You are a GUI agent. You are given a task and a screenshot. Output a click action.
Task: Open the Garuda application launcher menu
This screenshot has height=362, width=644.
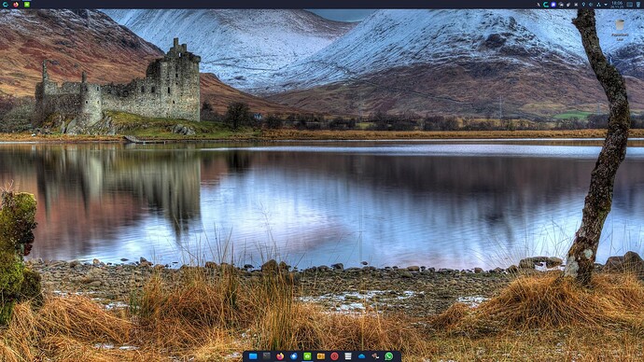point(5,4)
